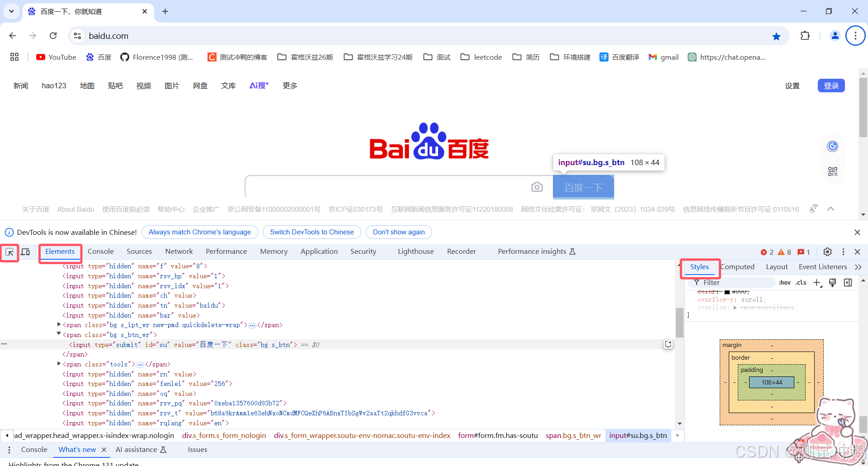Expand the overflow shorthand property triangle

(x=735, y=308)
